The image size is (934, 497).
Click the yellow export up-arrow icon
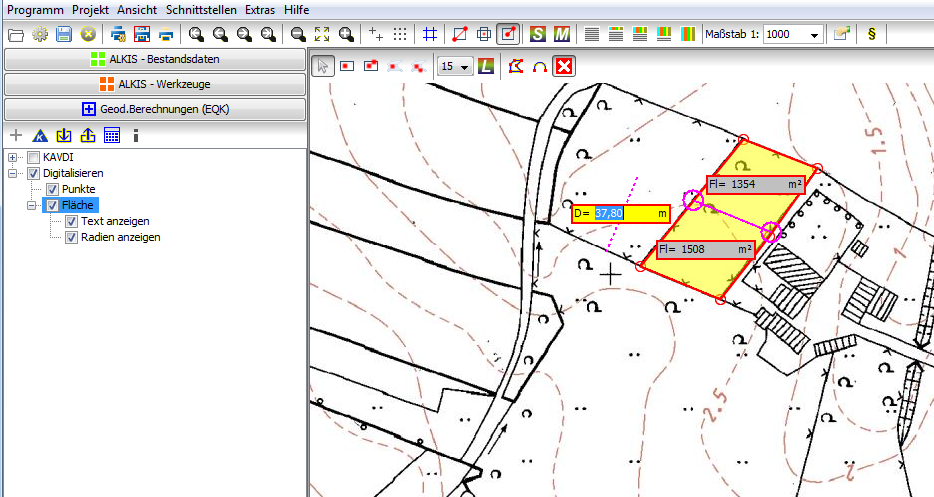[x=88, y=135]
